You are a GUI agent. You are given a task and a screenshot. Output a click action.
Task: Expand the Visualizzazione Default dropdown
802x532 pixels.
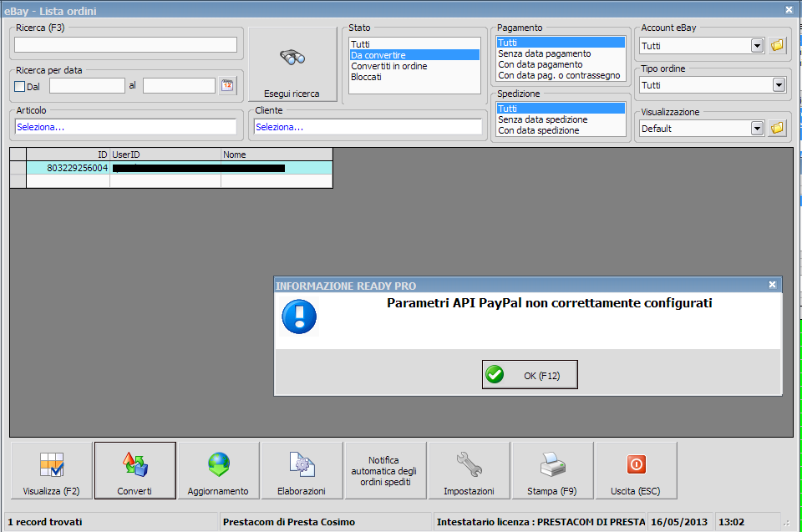pyautogui.click(x=758, y=128)
